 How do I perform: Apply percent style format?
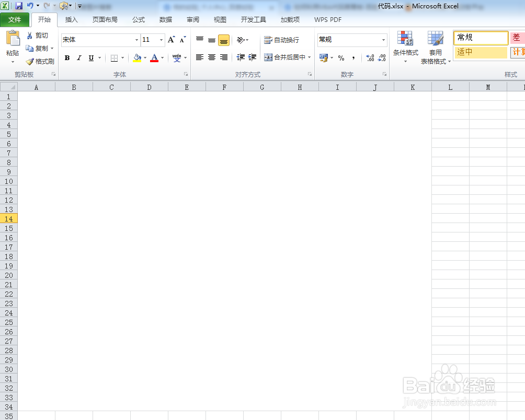pyautogui.click(x=341, y=58)
